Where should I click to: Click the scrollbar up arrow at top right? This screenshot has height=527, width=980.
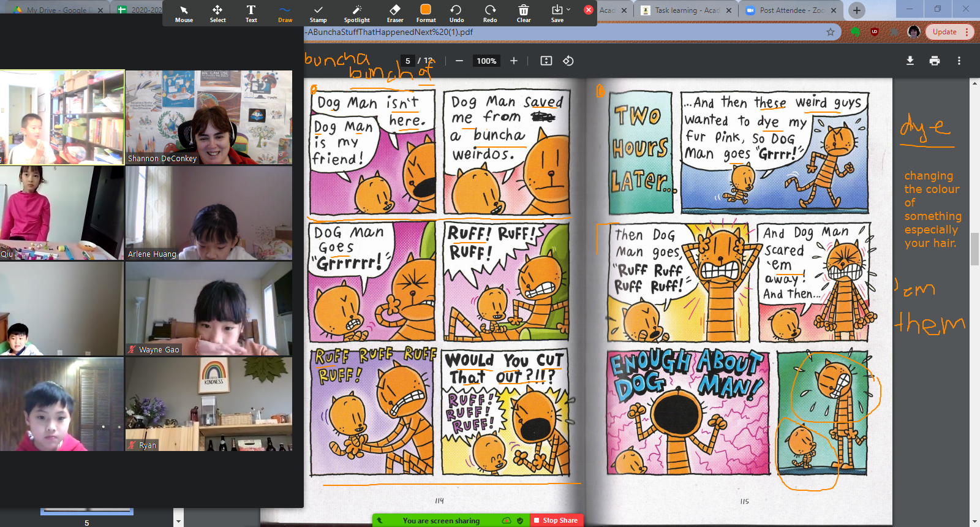pos(974,84)
